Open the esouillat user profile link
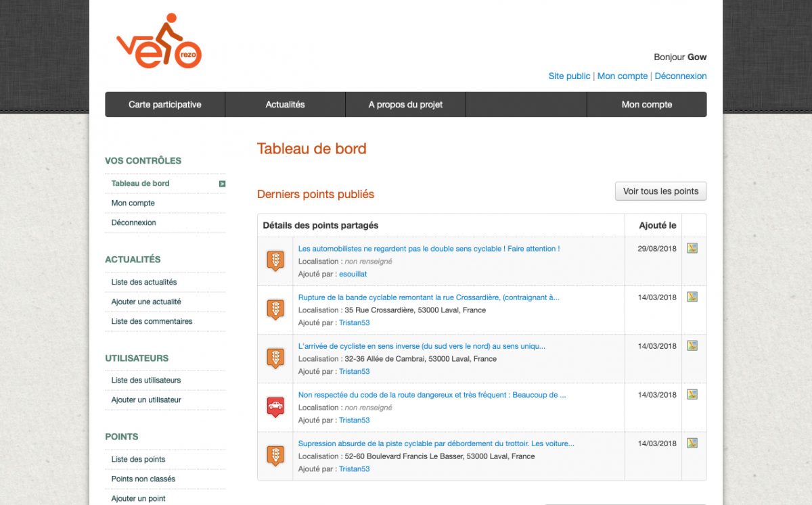Screen dimensions: 812x505 353,274
